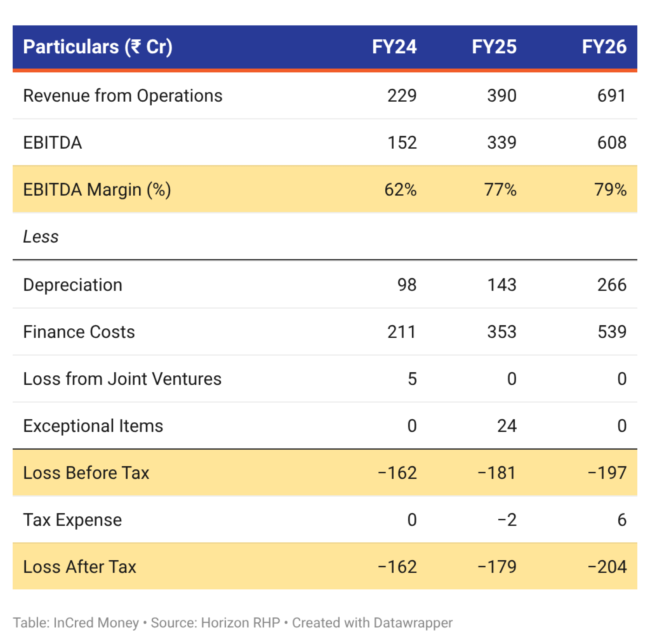Select the FY24 column header
Screen dimensions: 650x644
coord(394,47)
